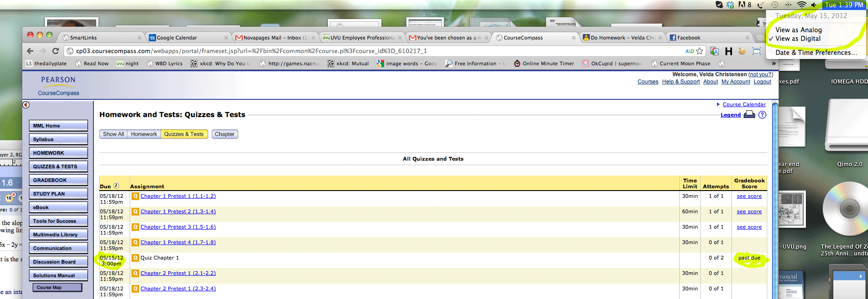Click the Q icon for Chapter 1 Pretest 1
Screen dimensions: 868x299
point(135,196)
